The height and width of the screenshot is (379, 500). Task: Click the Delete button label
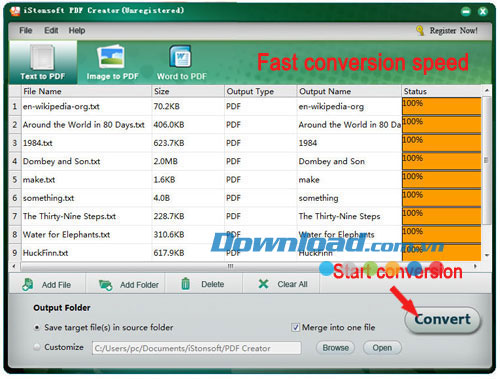pos(213,284)
